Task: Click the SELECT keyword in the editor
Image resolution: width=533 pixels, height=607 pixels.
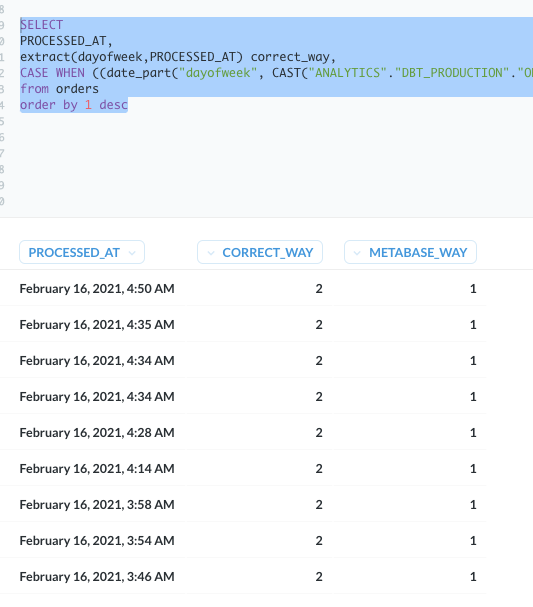Action: (41, 25)
